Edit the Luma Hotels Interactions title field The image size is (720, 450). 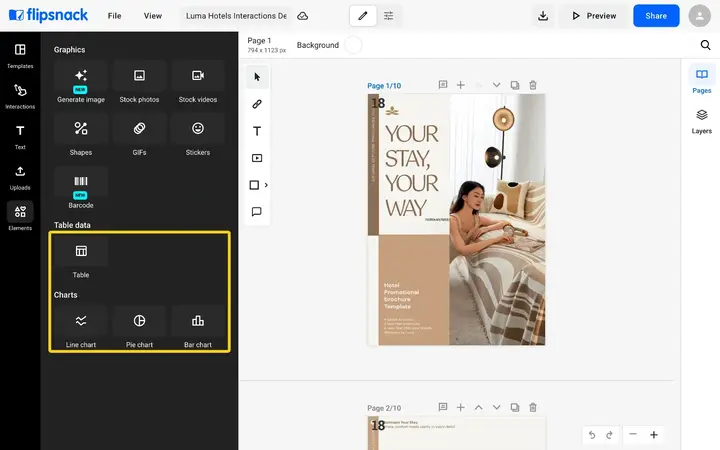point(236,16)
